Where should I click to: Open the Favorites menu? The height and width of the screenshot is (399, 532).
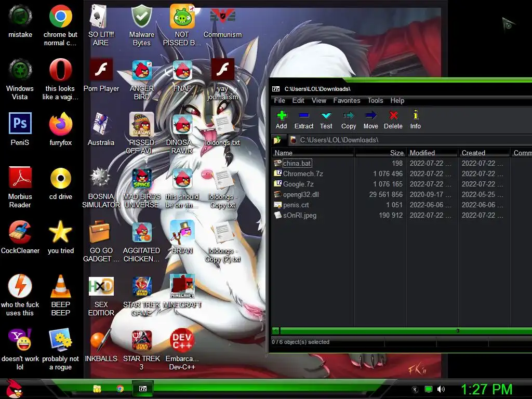pos(347,100)
